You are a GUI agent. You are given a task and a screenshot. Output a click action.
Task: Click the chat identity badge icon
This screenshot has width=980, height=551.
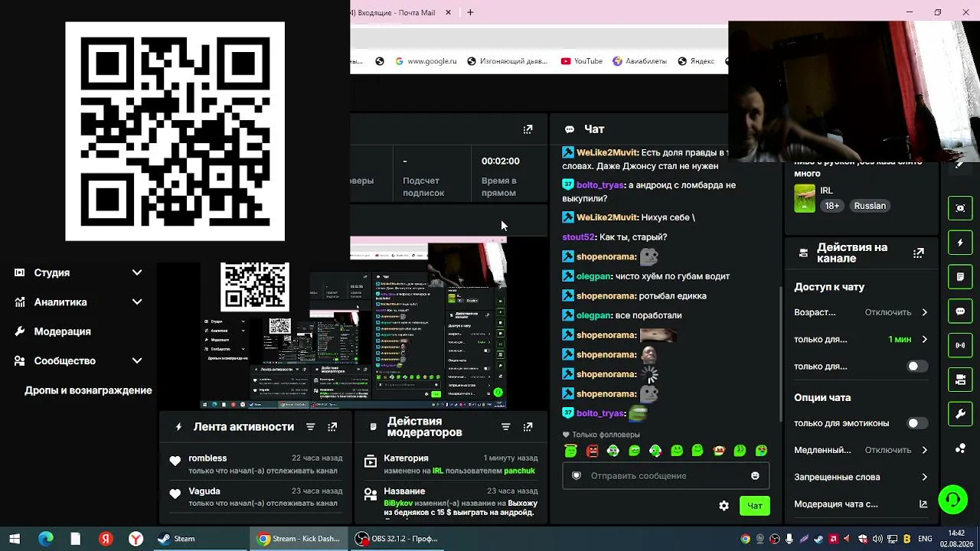[577, 476]
